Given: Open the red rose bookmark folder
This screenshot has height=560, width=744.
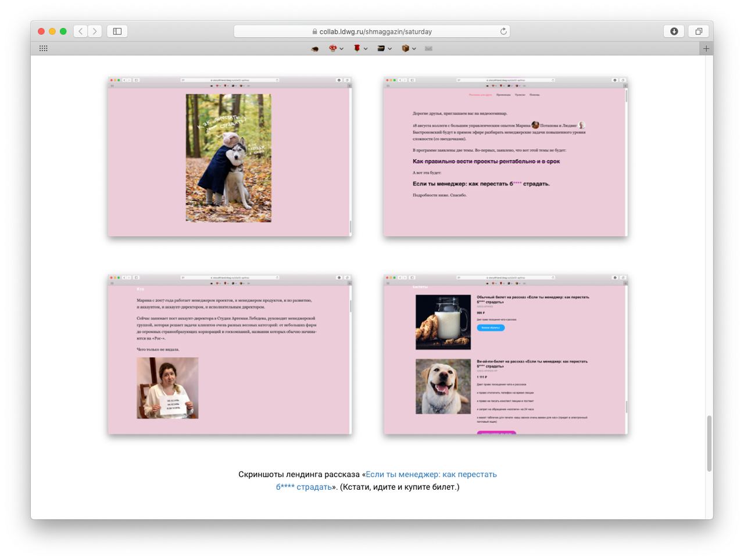Looking at the screenshot, I should point(360,49).
